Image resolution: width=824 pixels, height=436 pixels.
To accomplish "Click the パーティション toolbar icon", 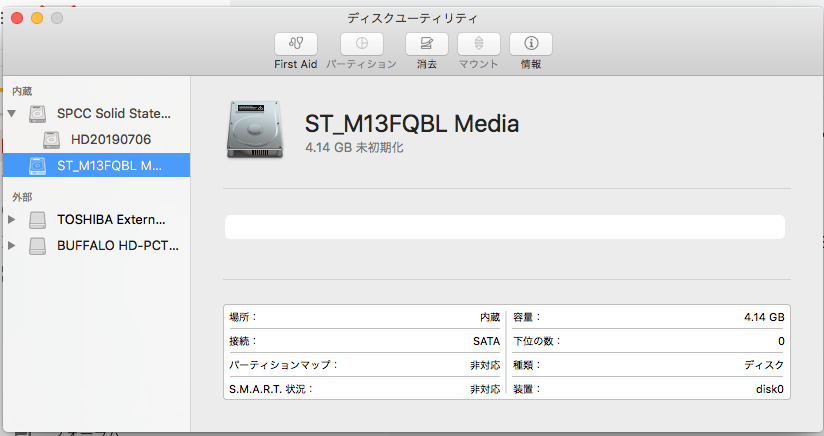I will [x=361, y=44].
